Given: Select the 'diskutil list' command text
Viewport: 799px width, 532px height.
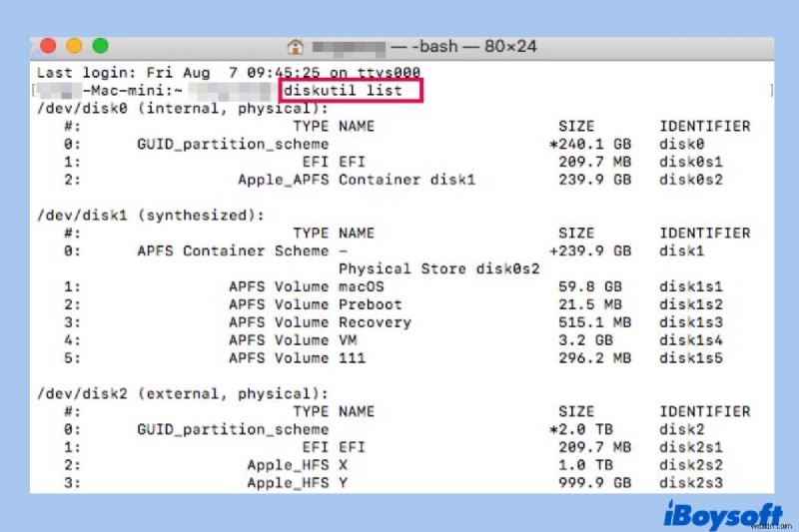Looking at the screenshot, I should pos(343,91).
